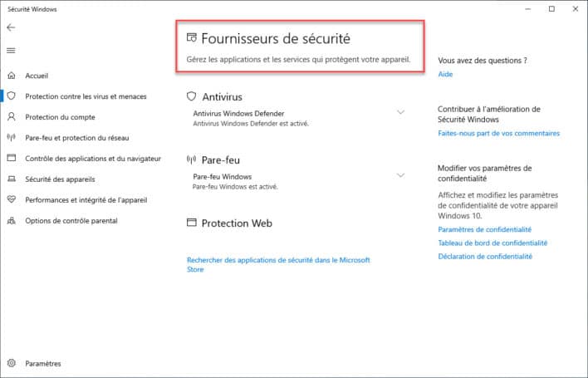Open Performances et intégrité de l'appareil
This screenshot has height=378, width=588.
coord(86,200)
